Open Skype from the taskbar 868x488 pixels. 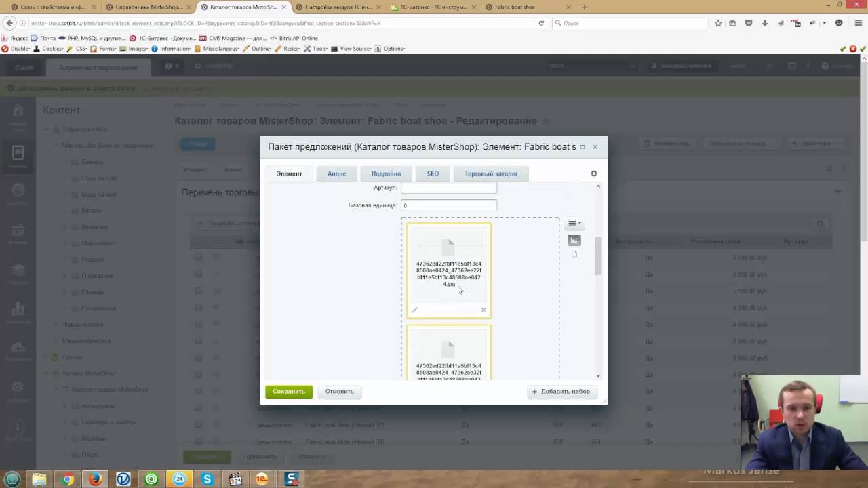coord(207,479)
